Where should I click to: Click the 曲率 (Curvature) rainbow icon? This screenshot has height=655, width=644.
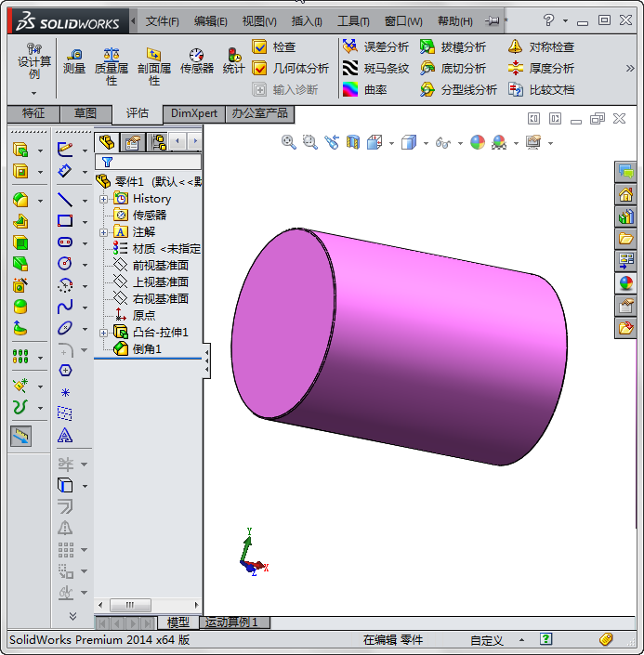(x=350, y=89)
